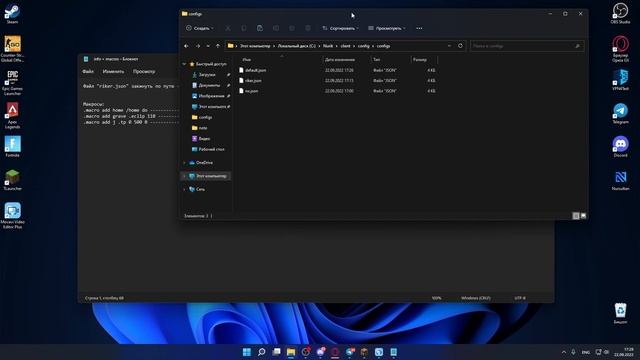
Task: Click 'client' segment in the address breadcrumb
Action: 345,46
